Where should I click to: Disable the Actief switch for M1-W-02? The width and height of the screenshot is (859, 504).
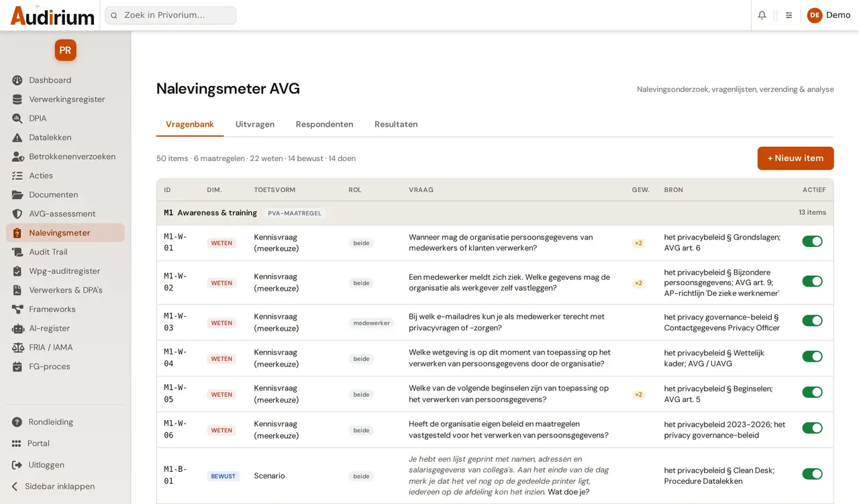click(x=812, y=281)
